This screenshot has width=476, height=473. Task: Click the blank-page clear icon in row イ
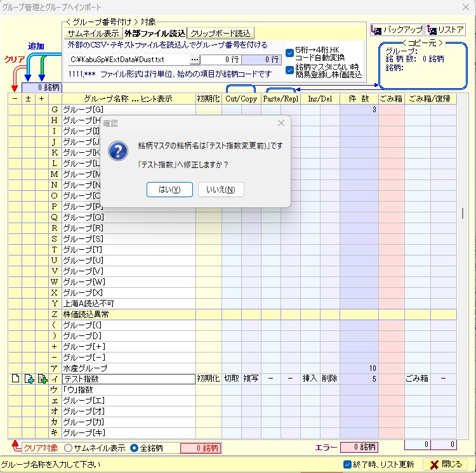15,379
